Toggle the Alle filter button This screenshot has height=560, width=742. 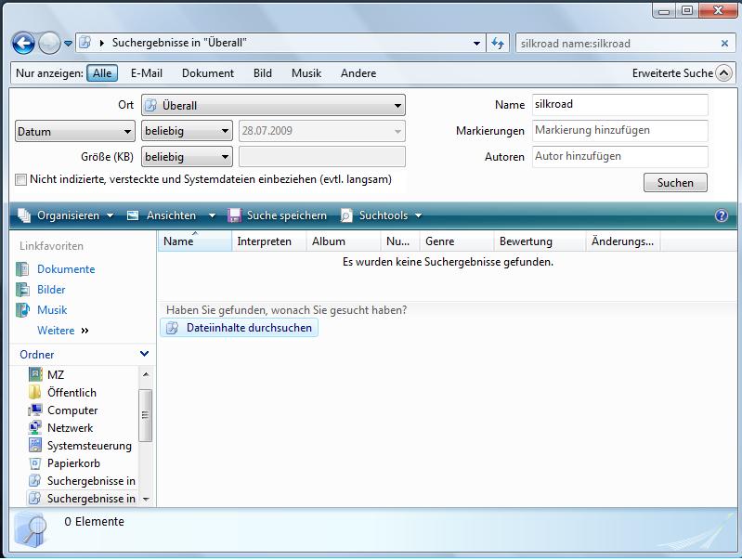point(102,73)
